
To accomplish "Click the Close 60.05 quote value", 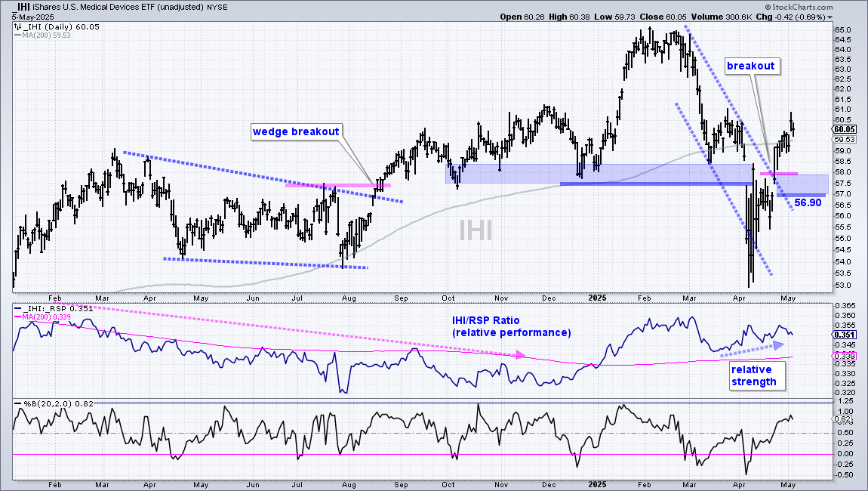I will [x=663, y=17].
